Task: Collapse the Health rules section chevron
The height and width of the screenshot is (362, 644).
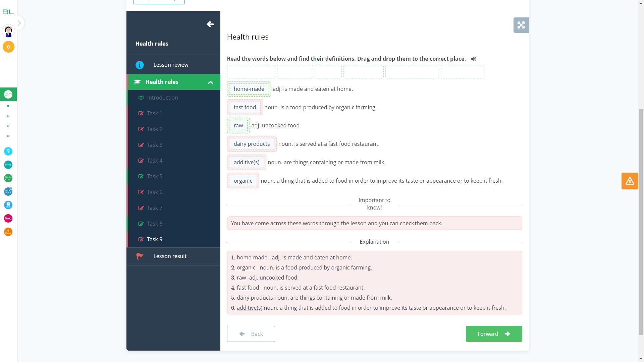Action: (x=210, y=82)
